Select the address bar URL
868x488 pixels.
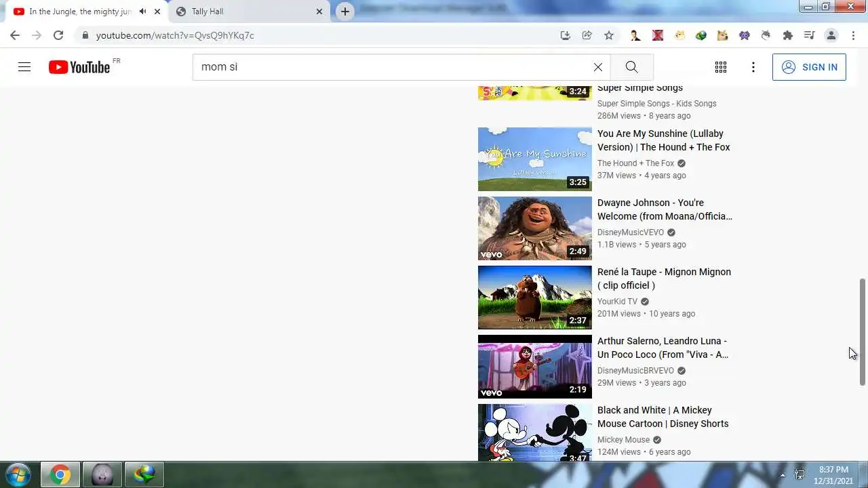[x=175, y=35]
